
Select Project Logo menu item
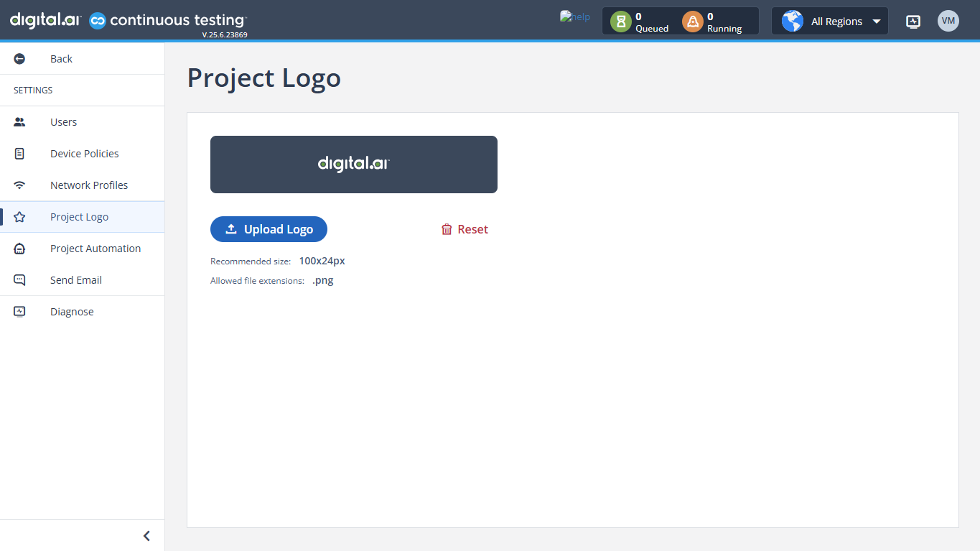coord(82,217)
